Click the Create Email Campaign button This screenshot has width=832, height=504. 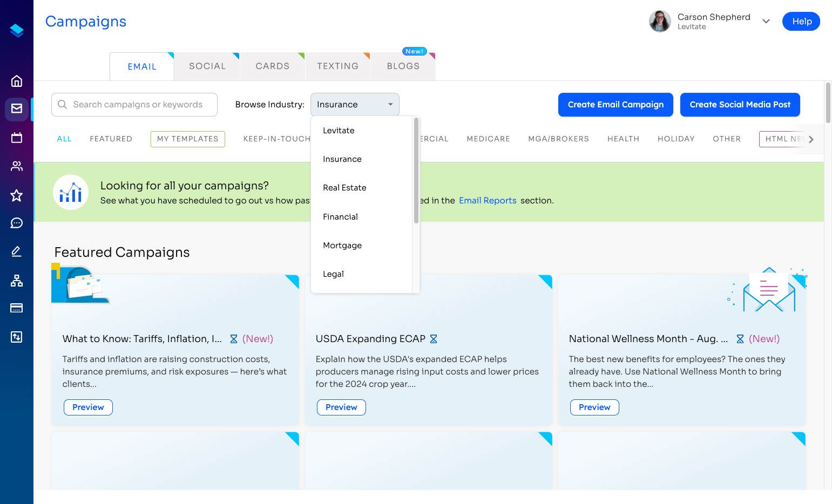[615, 105]
